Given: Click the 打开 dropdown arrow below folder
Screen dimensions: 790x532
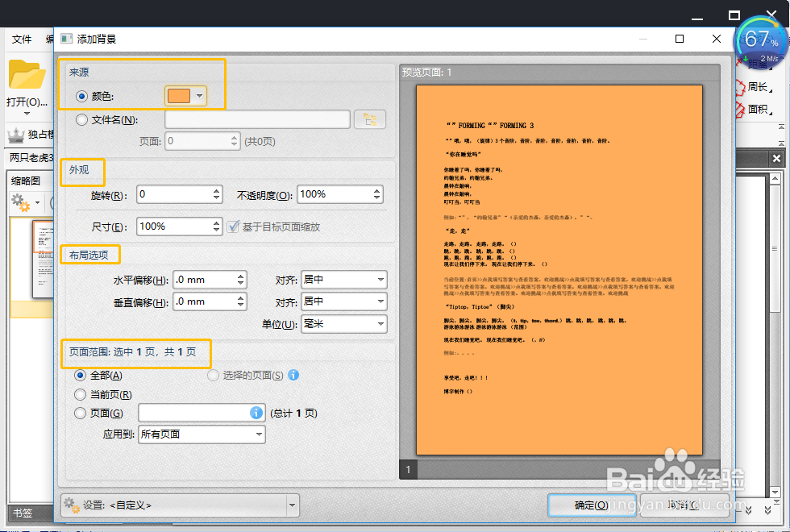Looking at the screenshot, I should pyautogui.click(x=27, y=114).
